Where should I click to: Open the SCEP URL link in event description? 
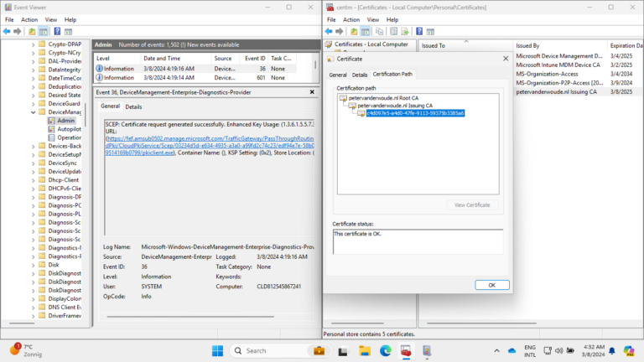click(x=210, y=137)
